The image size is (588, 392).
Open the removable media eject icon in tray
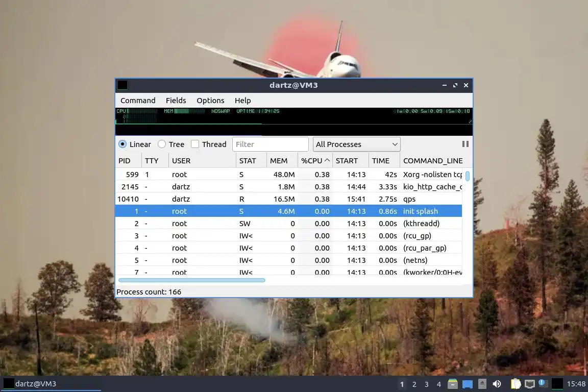coord(482,384)
